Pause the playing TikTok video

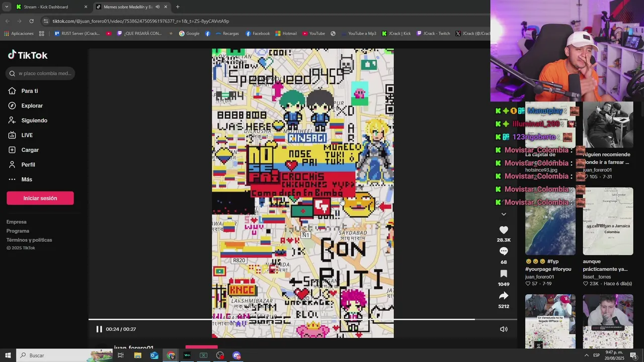click(99, 329)
